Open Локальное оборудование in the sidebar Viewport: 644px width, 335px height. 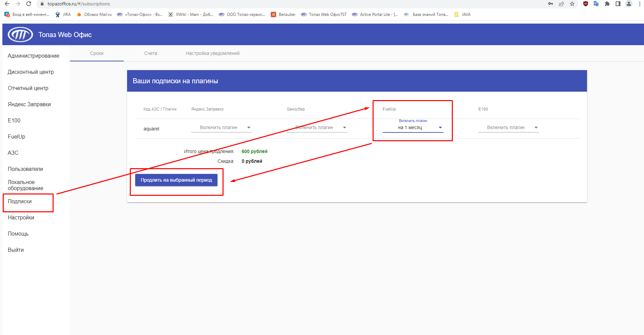coord(26,185)
